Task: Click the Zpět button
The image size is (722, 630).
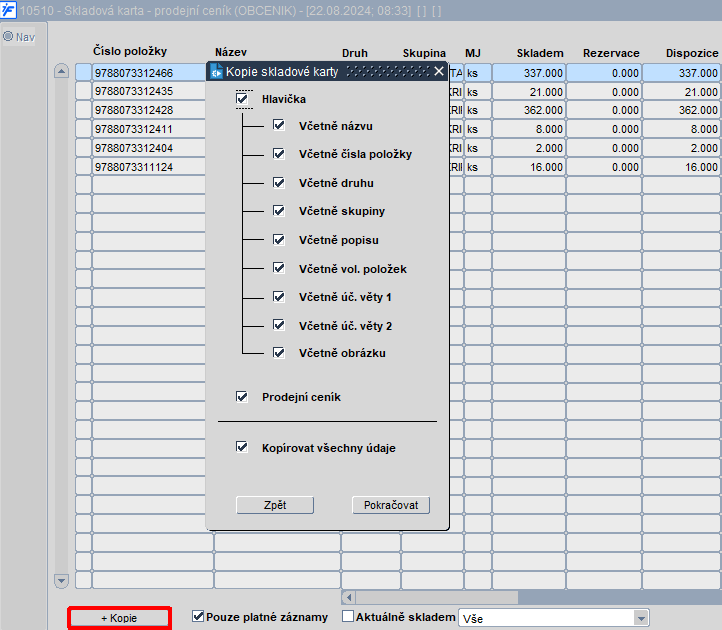Action: (x=275, y=505)
